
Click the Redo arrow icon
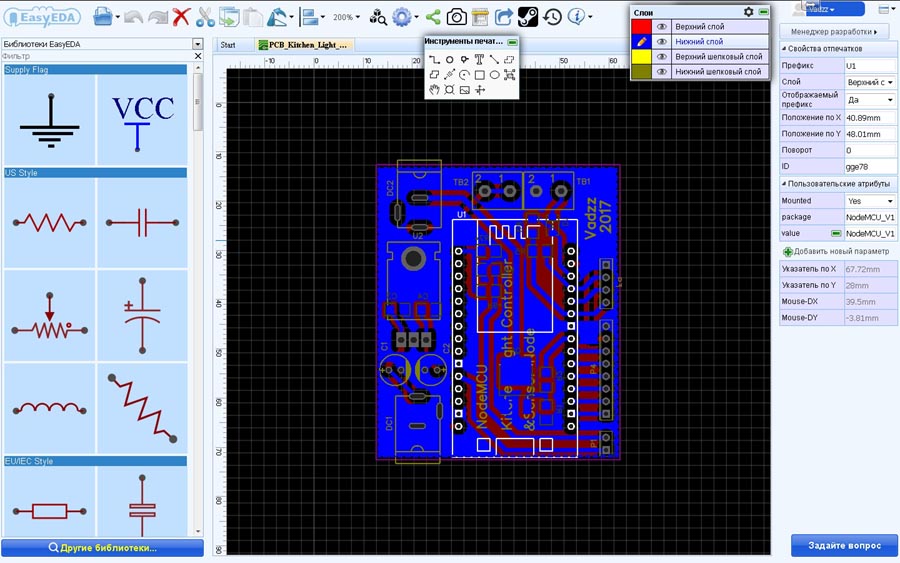click(158, 17)
